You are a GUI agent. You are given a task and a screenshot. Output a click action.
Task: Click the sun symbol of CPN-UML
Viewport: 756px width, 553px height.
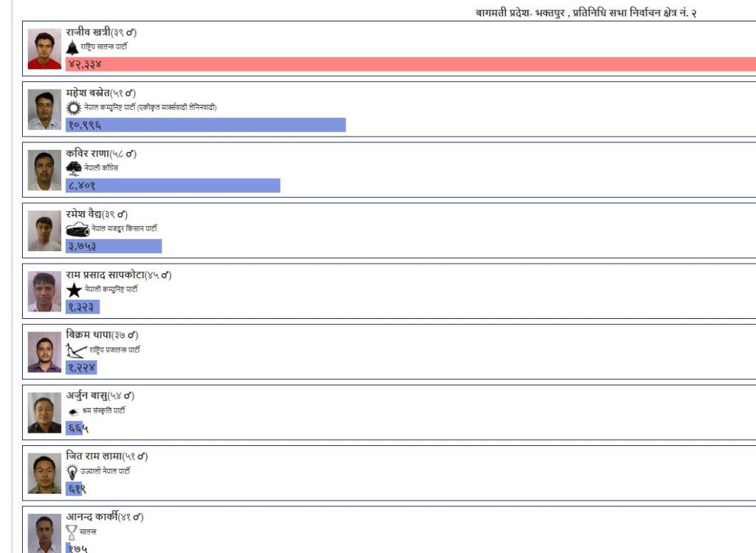(73, 108)
